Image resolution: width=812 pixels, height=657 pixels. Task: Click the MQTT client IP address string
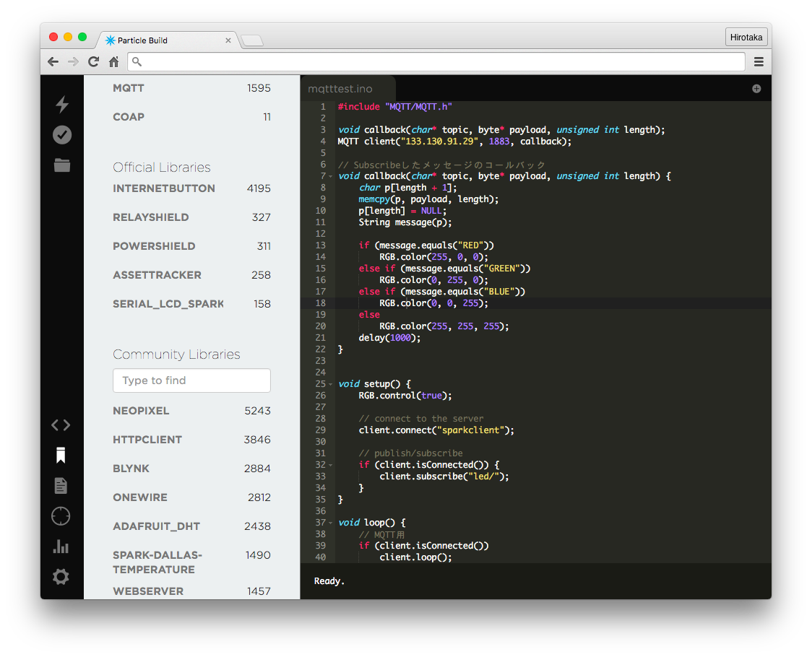(441, 142)
